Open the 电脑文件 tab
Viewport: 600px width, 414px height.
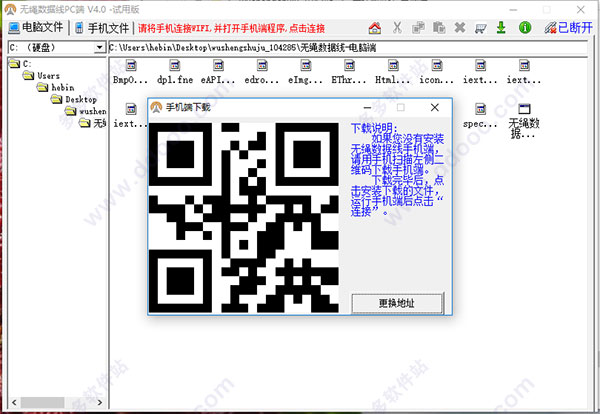coord(36,28)
